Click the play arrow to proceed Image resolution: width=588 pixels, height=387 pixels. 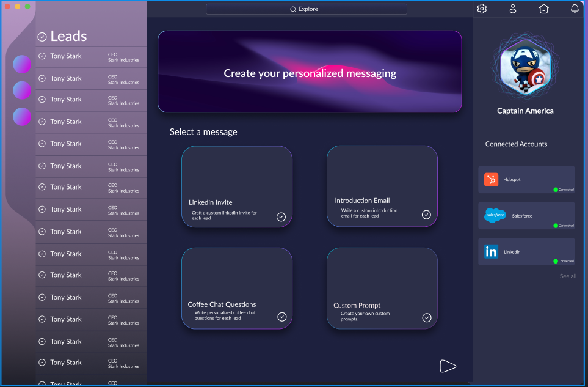(x=448, y=366)
